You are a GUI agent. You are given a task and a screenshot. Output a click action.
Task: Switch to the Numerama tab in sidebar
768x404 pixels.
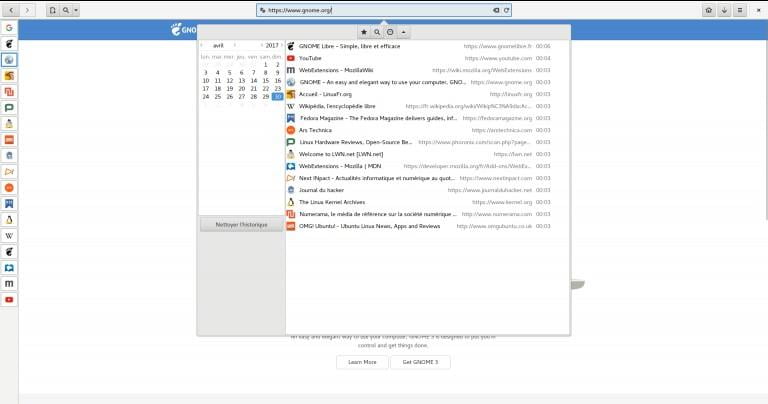(x=9, y=92)
